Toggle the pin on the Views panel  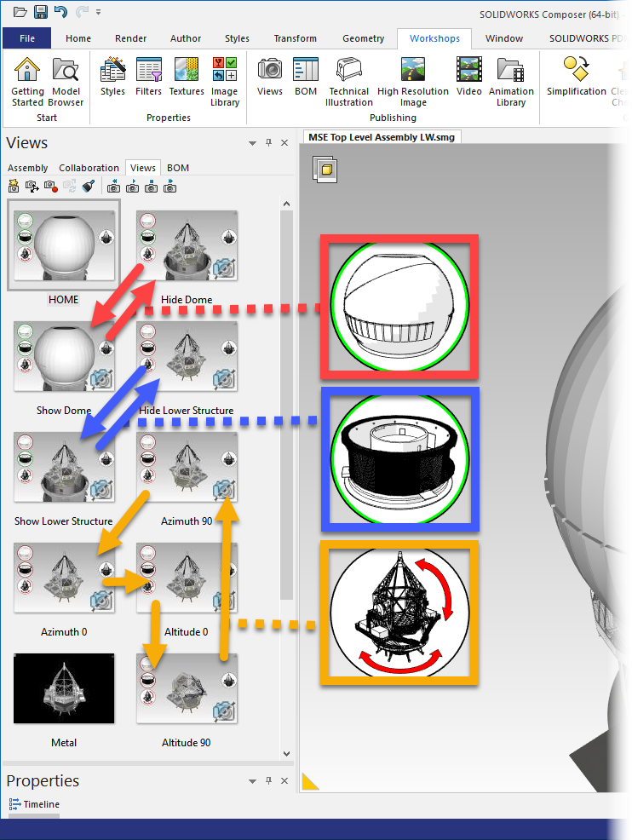[269, 142]
